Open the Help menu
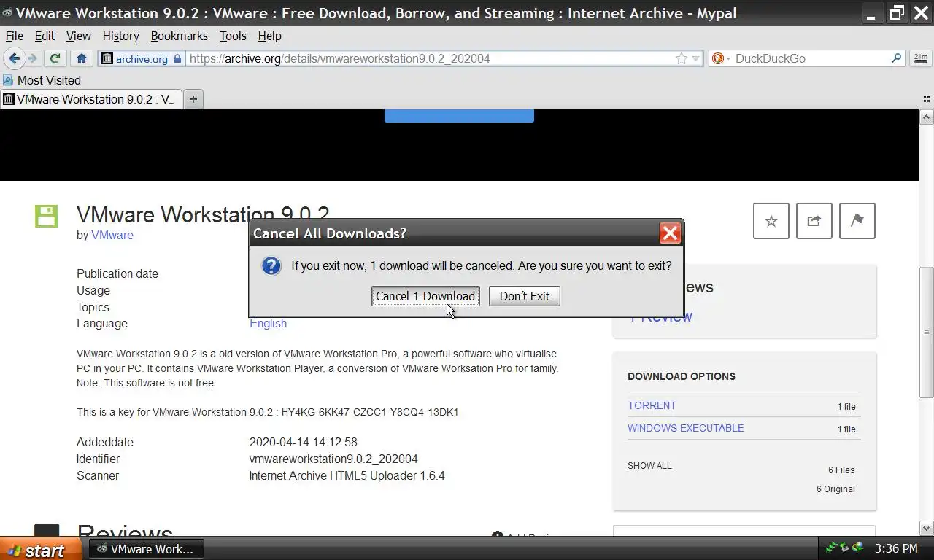 click(269, 36)
